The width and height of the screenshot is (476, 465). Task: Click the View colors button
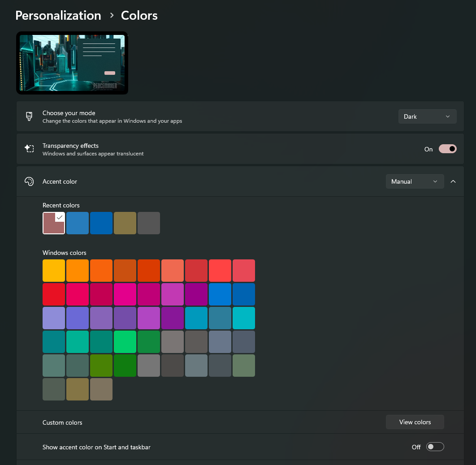415,422
